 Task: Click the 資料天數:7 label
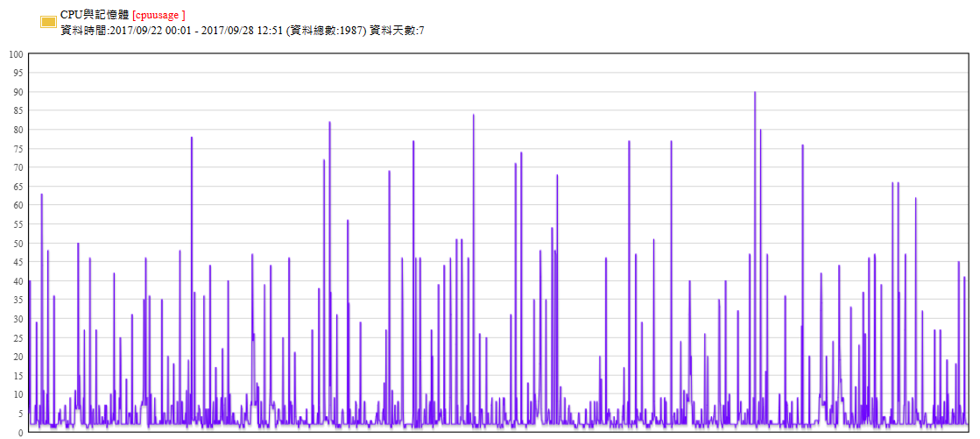(x=397, y=31)
